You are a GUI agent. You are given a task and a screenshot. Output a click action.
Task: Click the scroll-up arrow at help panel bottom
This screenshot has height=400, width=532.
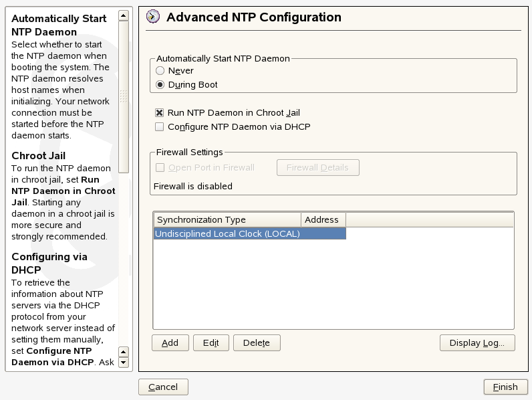pos(123,351)
